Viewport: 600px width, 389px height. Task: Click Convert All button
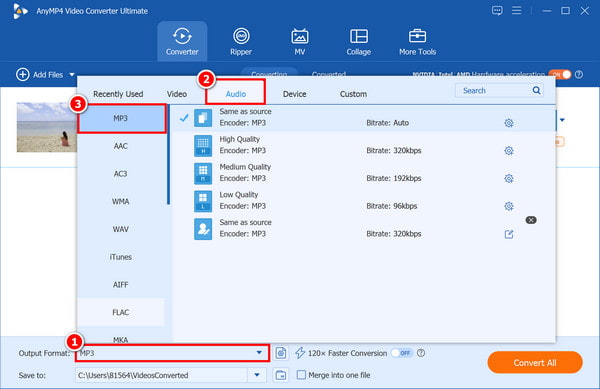tap(535, 362)
